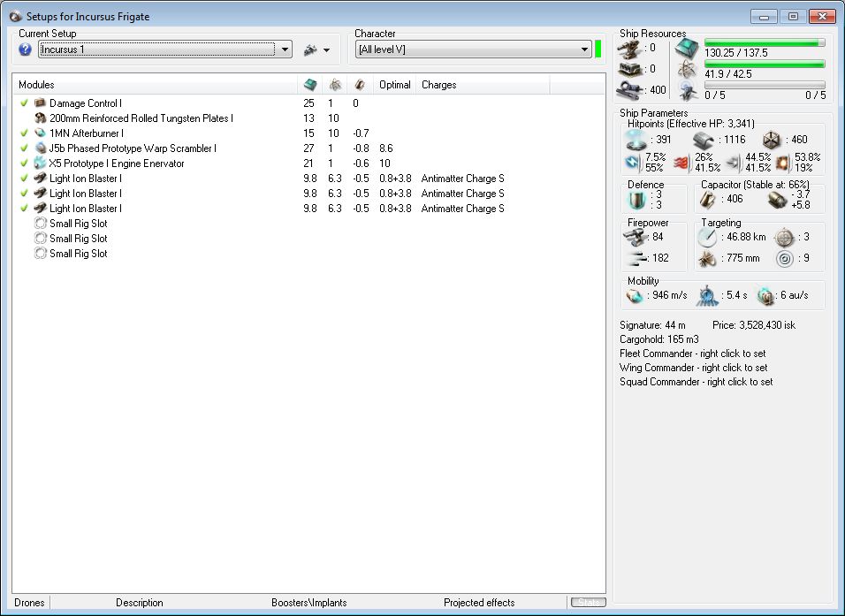Screen dimensions: 845x616
Task: Toggle the J5b Warp Scrambler active checkmark
Action: click(24, 148)
